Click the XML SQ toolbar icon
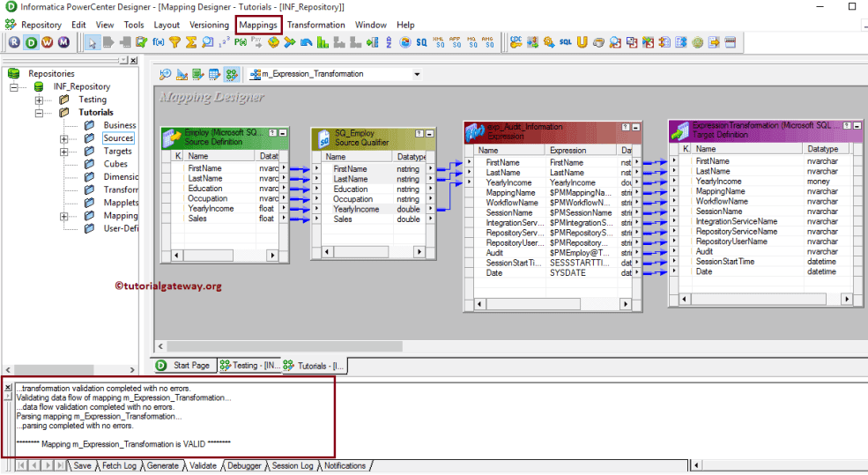Viewport: 868px width, 475px height. coord(439,42)
